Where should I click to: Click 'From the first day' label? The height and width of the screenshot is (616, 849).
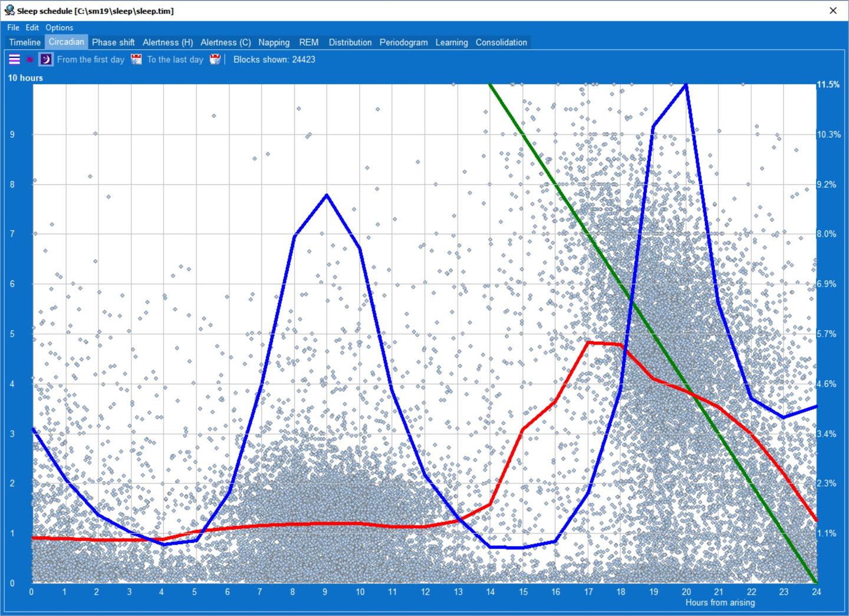tap(91, 60)
